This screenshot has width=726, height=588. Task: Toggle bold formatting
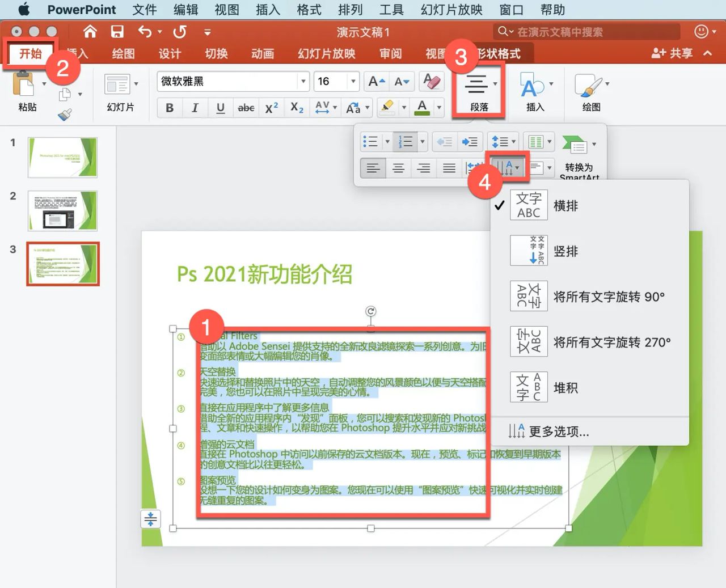click(170, 108)
